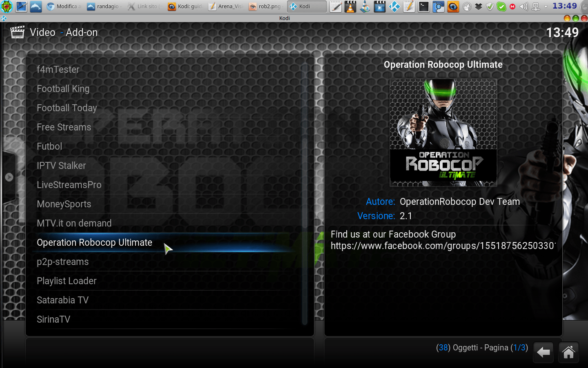Screen dimensions: 588x368
Task: Click the system taskbar clock
Action: pos(565,6)
